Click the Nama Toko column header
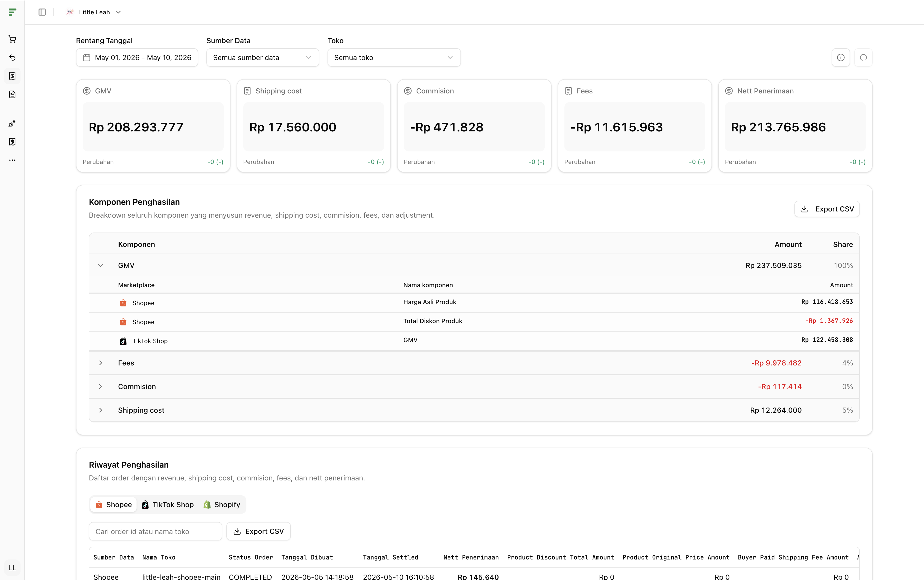Screen dimensions: 924x580 click(x=159, y=557)
